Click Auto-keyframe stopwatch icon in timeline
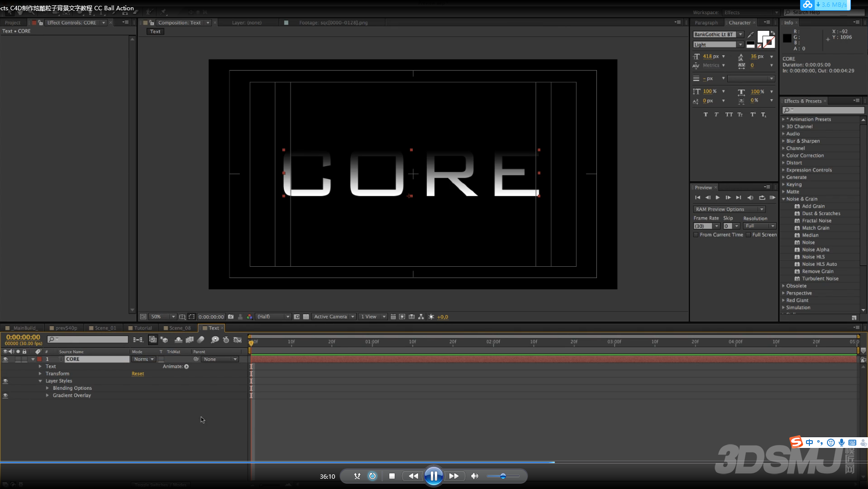 pyautogui.click(x=226, y=340)
